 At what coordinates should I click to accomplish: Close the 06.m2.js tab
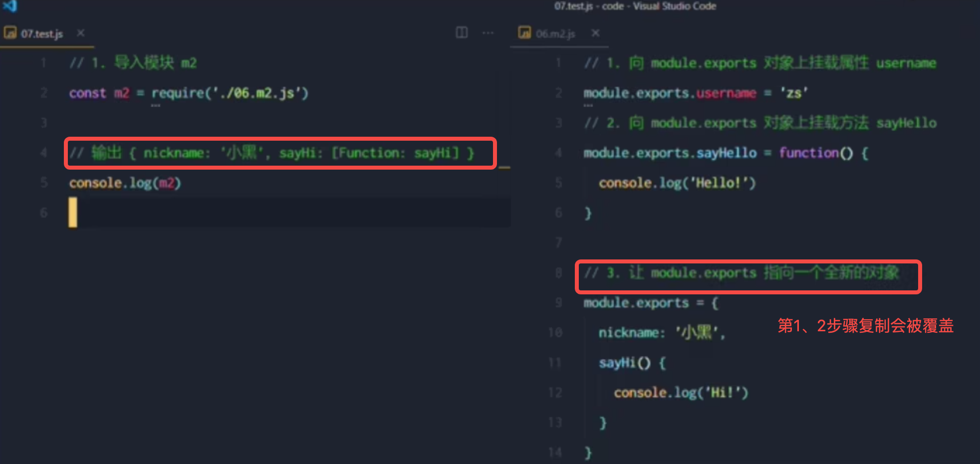(x=595, y=33)
